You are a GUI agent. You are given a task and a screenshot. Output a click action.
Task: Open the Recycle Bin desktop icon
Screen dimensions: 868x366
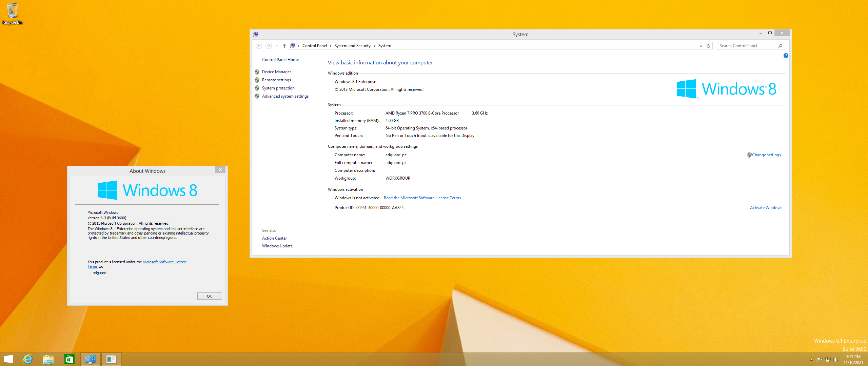tap(12, 14)
